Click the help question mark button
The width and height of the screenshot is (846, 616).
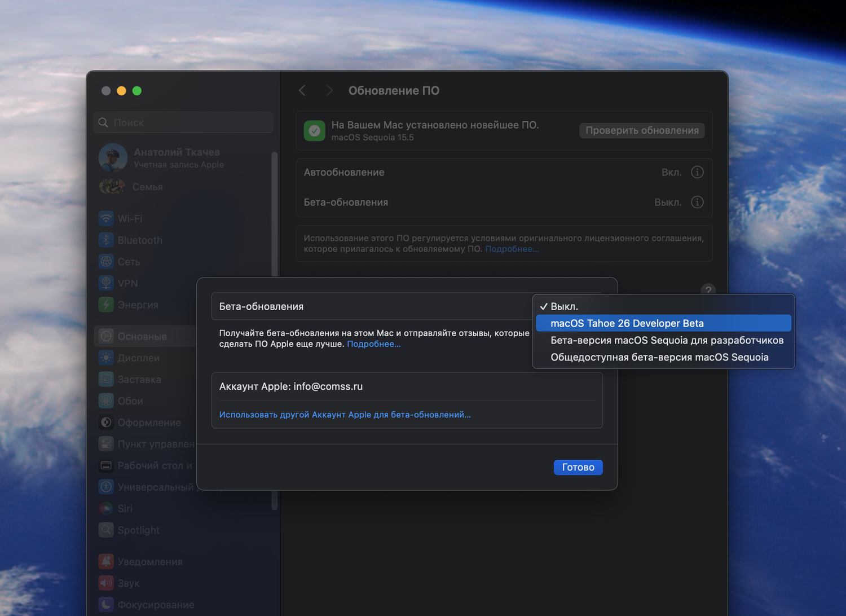tap(708, 290)
